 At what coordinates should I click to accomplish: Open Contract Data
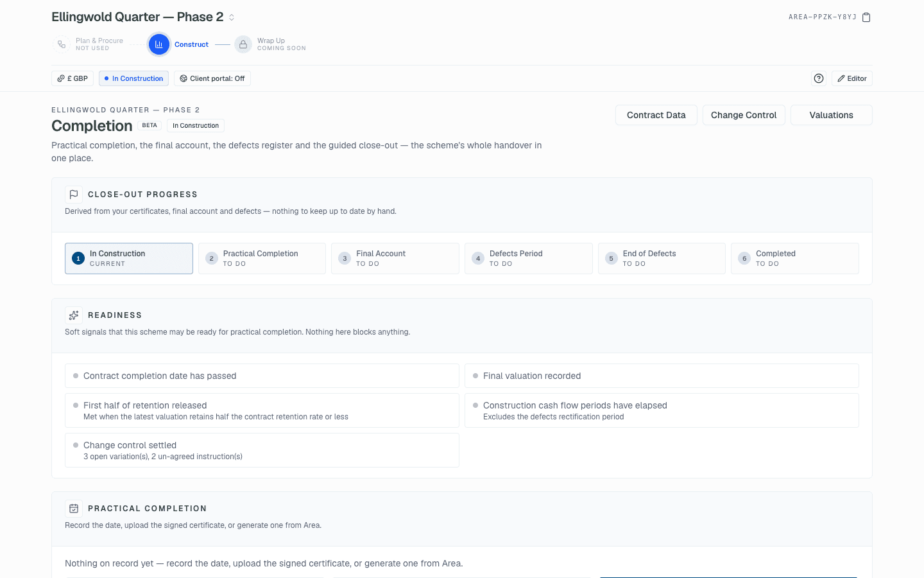click(x=656, y=115)
